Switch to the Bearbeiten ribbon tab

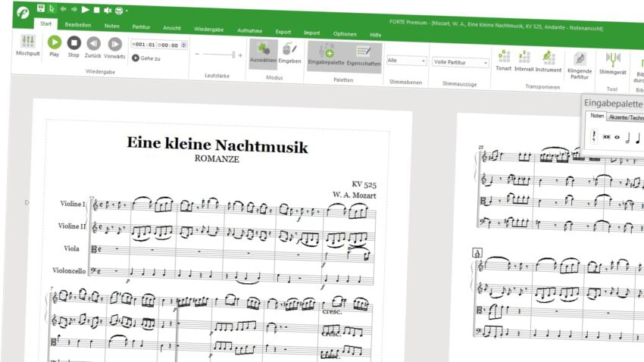click(78, 26)
